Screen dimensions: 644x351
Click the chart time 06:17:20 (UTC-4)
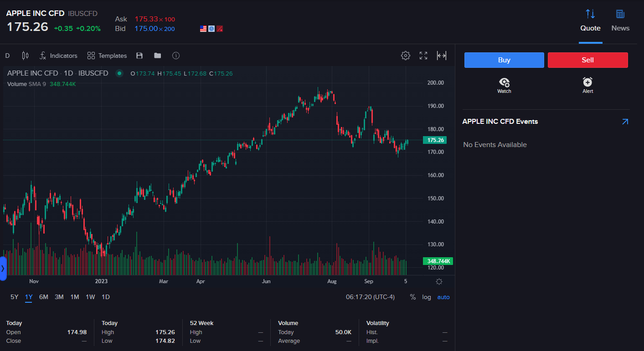point(370,297)
